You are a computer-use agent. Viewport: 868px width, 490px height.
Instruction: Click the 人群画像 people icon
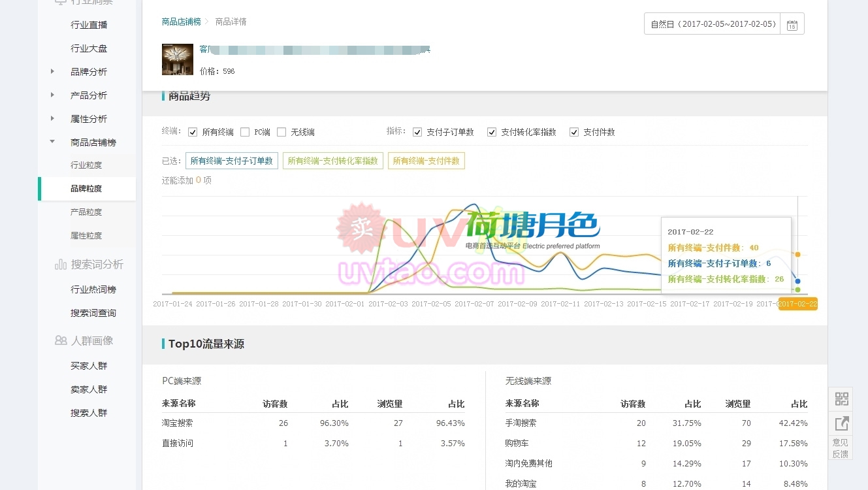coord(61,340)
